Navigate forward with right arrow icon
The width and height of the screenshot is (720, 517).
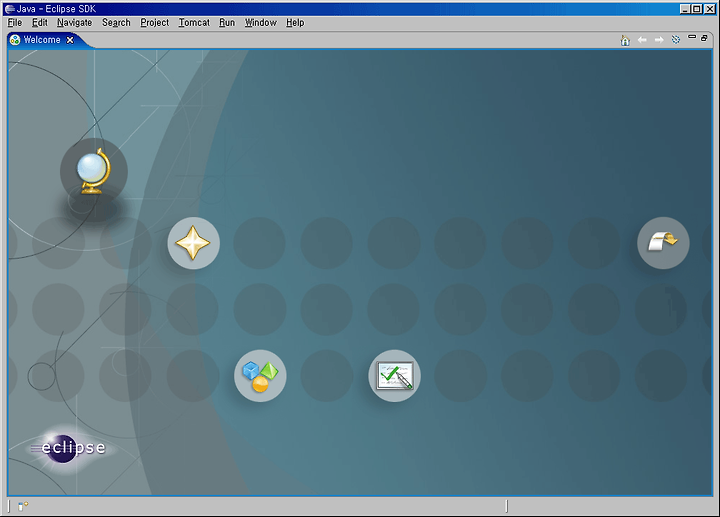[659, 40]
